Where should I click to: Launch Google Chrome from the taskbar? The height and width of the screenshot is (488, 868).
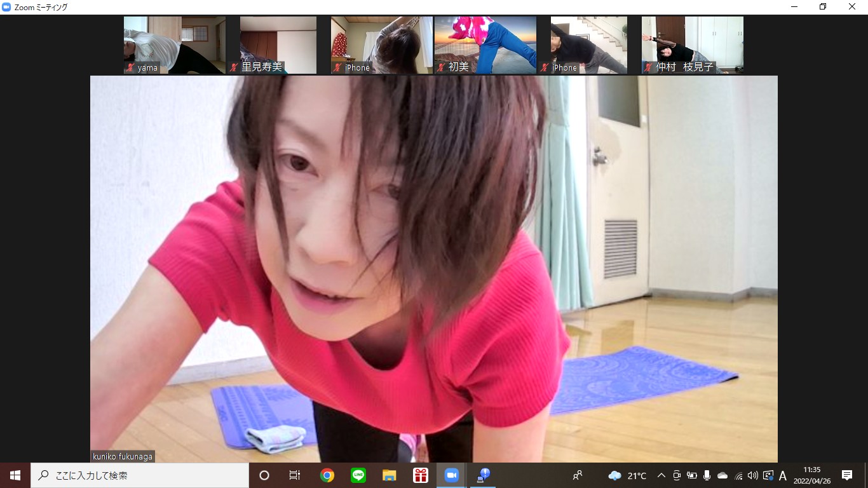tap(327, 475)
